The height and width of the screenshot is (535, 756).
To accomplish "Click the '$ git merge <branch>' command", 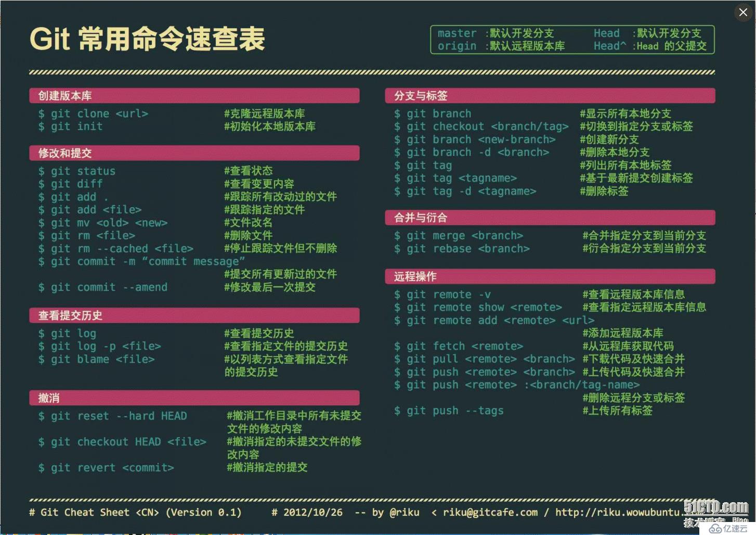I will coord(459,236).
